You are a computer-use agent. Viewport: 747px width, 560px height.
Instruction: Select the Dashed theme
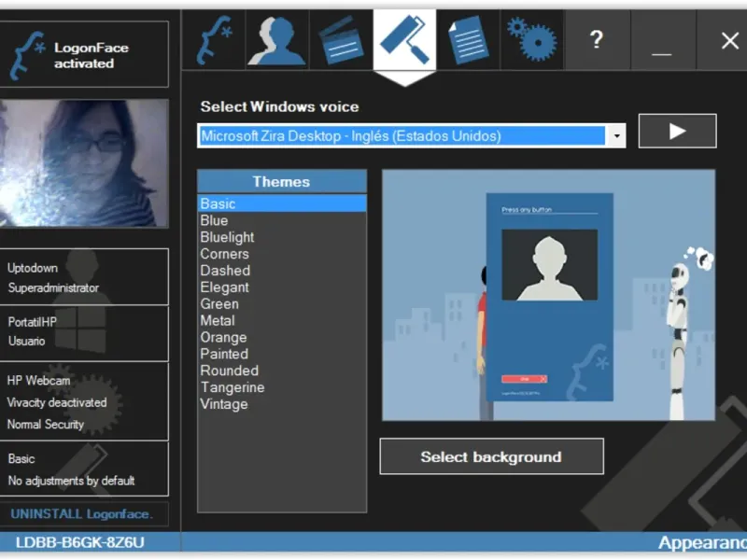282,271
